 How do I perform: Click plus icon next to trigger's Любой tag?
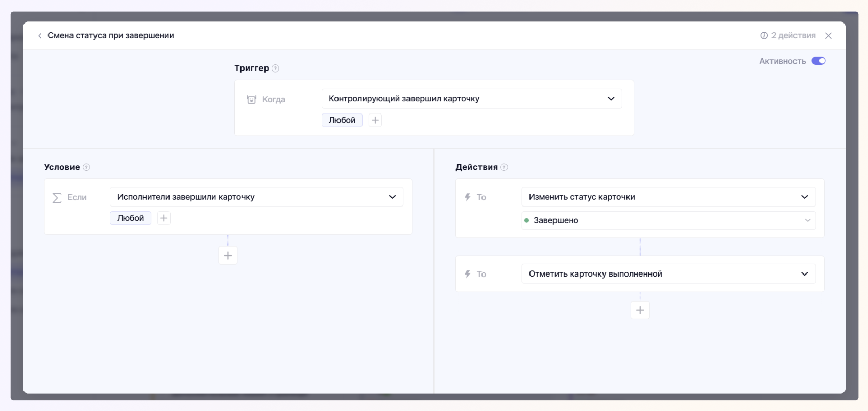pos(375,120)
